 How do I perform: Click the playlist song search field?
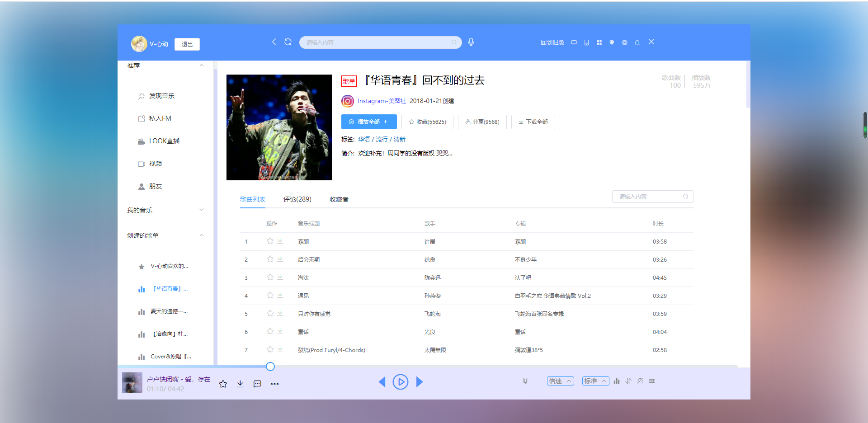653,197
